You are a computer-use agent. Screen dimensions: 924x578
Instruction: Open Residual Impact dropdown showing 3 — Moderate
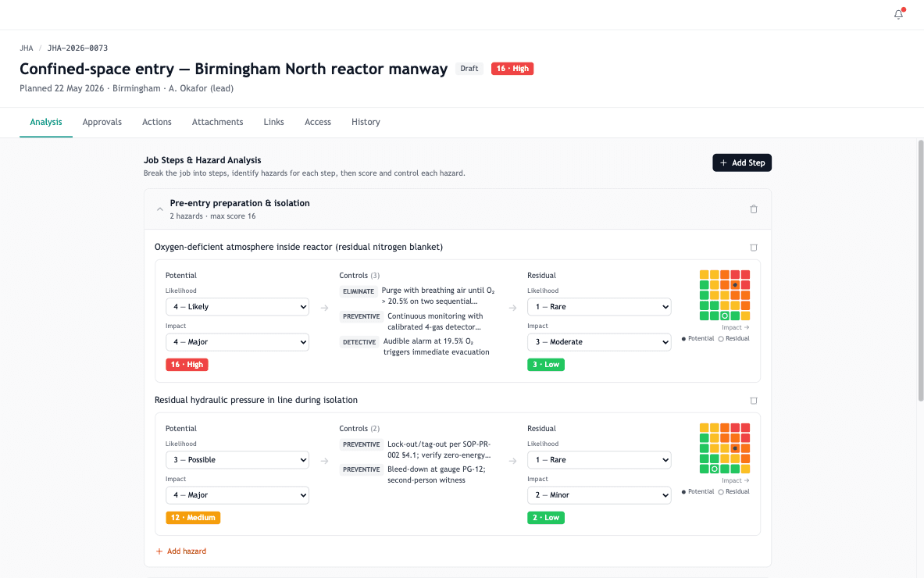point(599,342)
